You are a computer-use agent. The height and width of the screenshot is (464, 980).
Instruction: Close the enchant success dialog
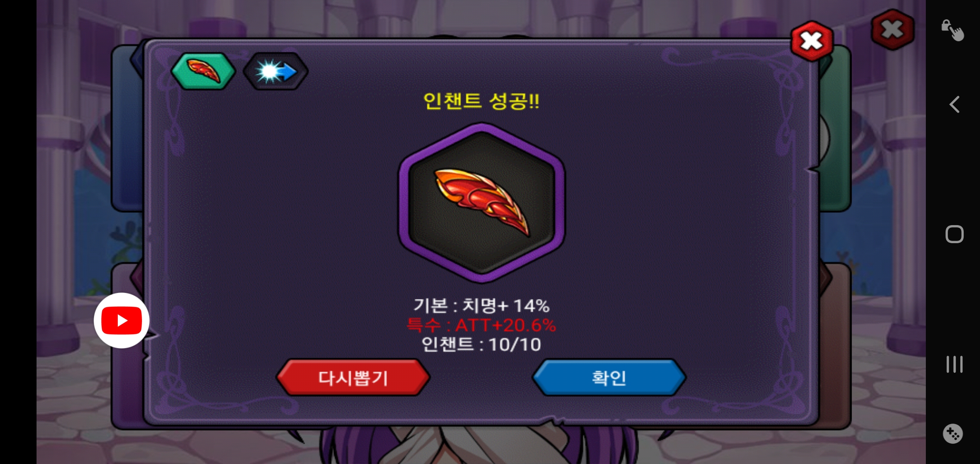[812, 41]
